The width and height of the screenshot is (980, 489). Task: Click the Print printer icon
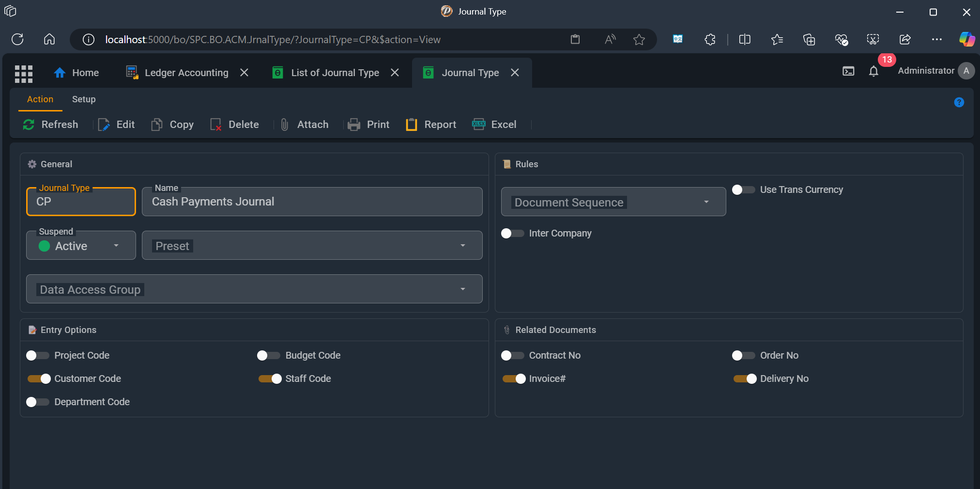tap(354, 125)
